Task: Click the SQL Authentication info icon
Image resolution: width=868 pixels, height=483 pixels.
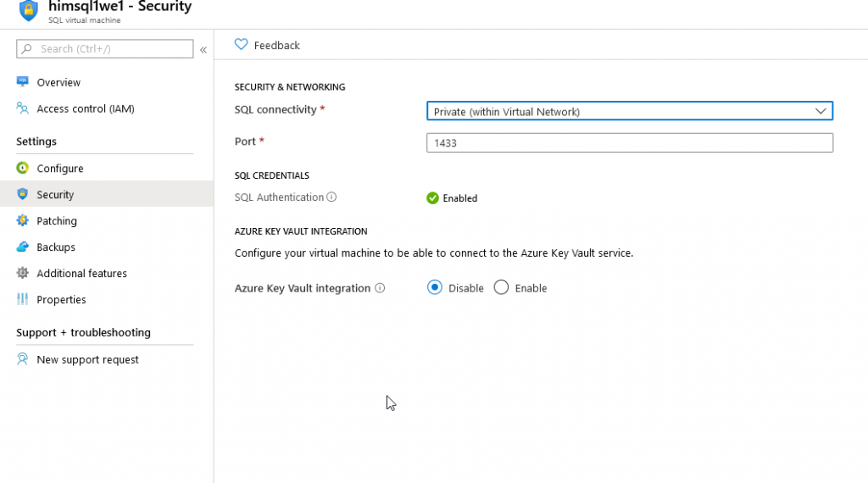Action: coord(331,197)
